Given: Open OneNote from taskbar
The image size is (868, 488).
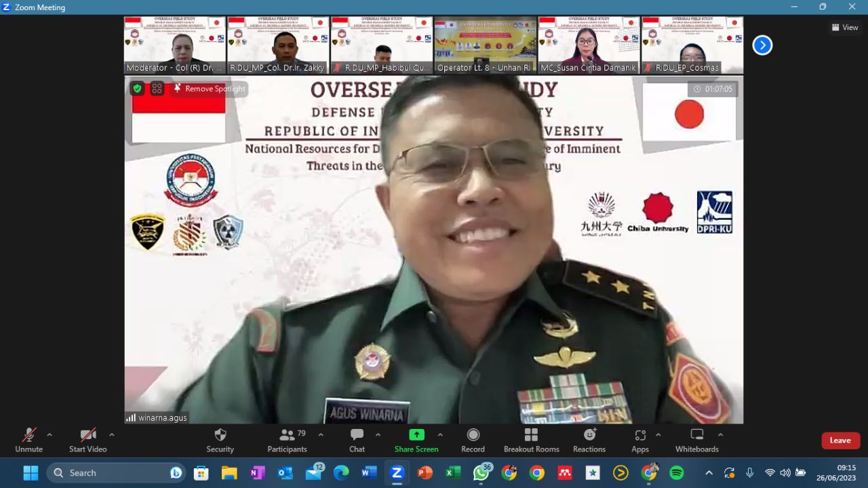Looking at the screenshot, I should click(x=257, y=472).
